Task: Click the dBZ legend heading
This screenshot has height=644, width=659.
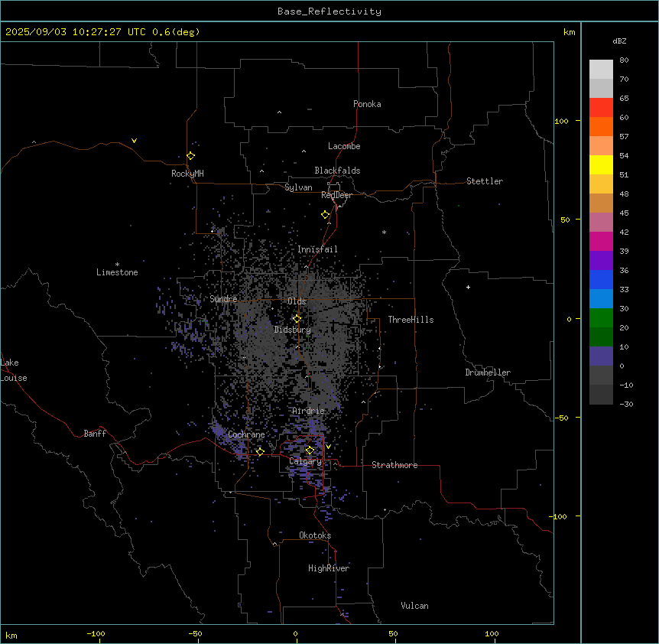Action: pos(619,41)
